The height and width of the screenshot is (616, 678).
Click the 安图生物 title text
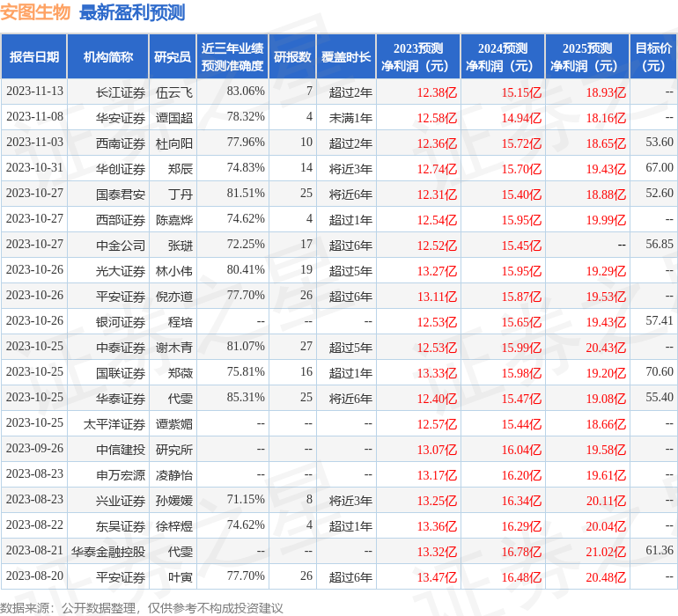click(x=35, y=11)
